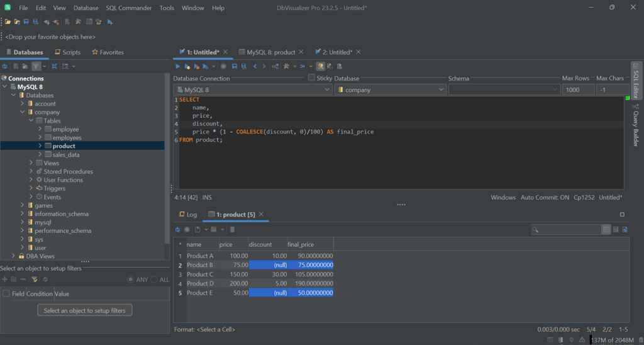Open the Log tab in results
The width and height of the screenshot is (644, 345).
pyautogui.click(x=188, y=214)
